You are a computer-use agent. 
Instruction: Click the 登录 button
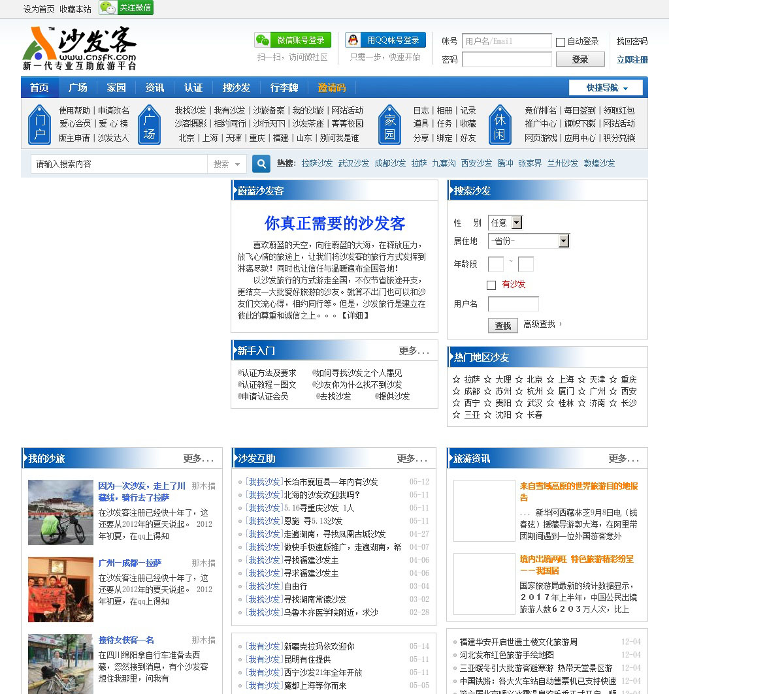pos(580,59)
